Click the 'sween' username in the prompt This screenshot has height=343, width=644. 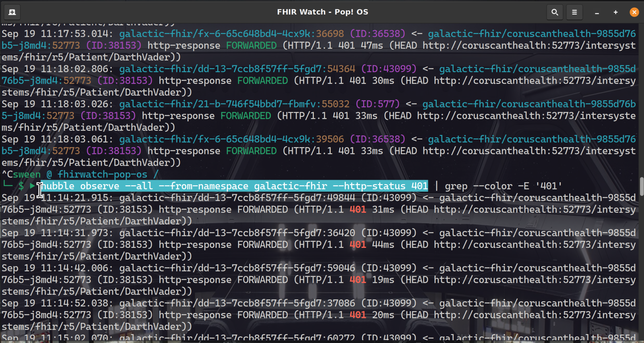click(27, 174)
